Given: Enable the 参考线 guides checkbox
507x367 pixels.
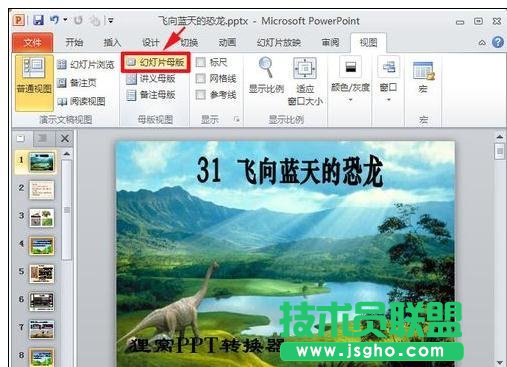Looking at the screenshot, I should point(200,95).
